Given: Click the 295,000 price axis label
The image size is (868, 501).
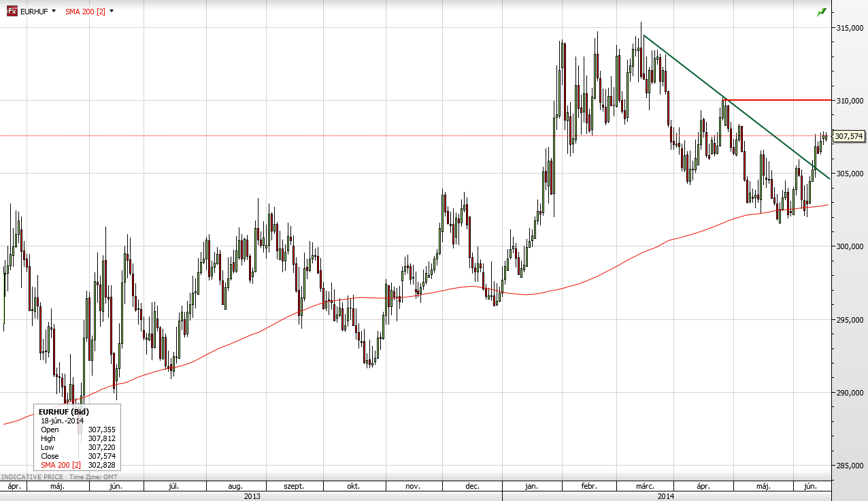Looking at the screenshot, I should tap(850, 319).
